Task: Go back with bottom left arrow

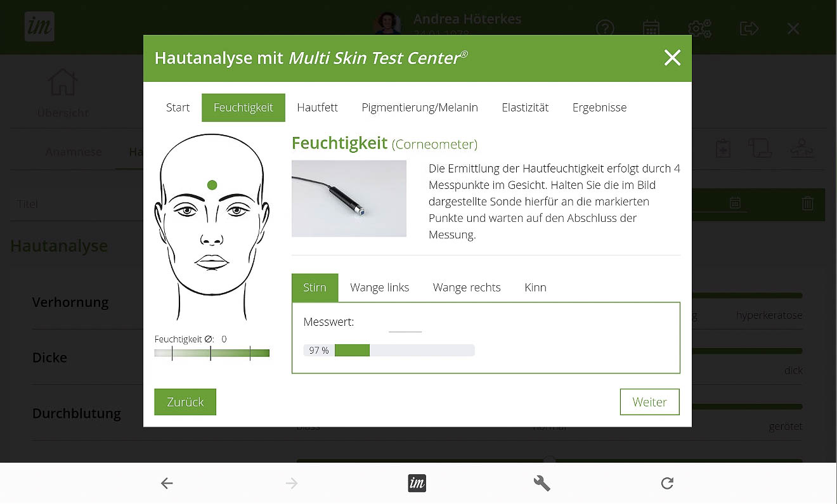Action: [x=167, y=484]
